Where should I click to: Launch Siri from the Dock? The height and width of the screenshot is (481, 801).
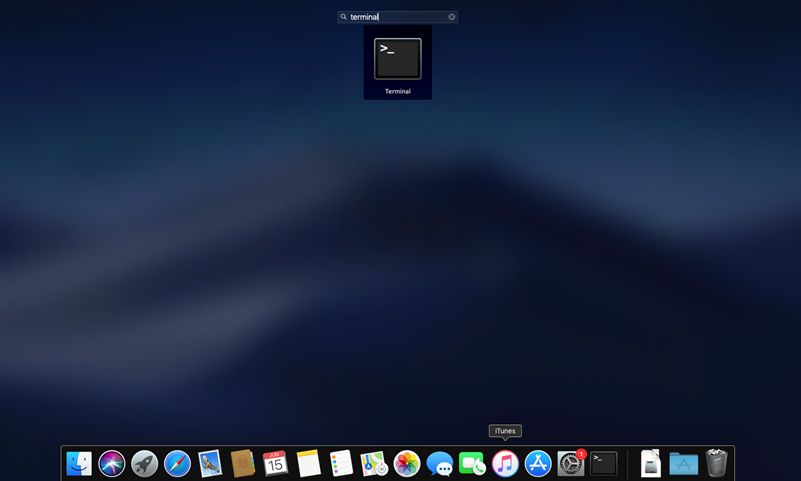tap(111, 464)
